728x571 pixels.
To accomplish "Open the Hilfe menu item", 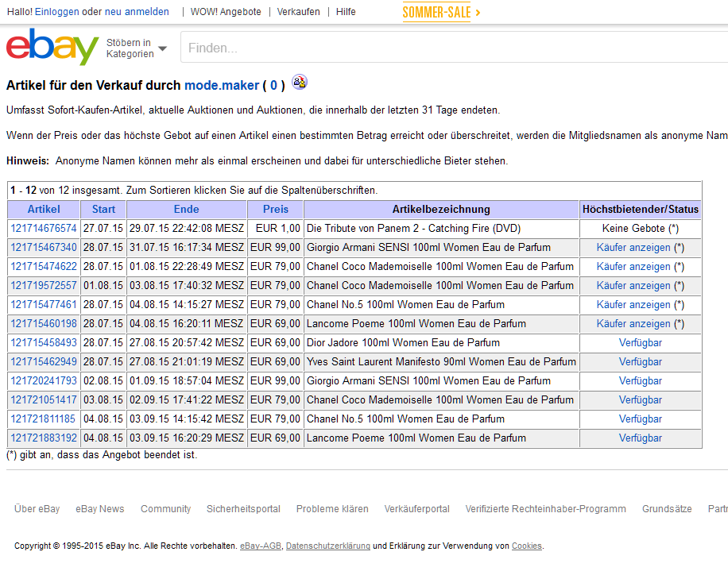I will 346,12.
